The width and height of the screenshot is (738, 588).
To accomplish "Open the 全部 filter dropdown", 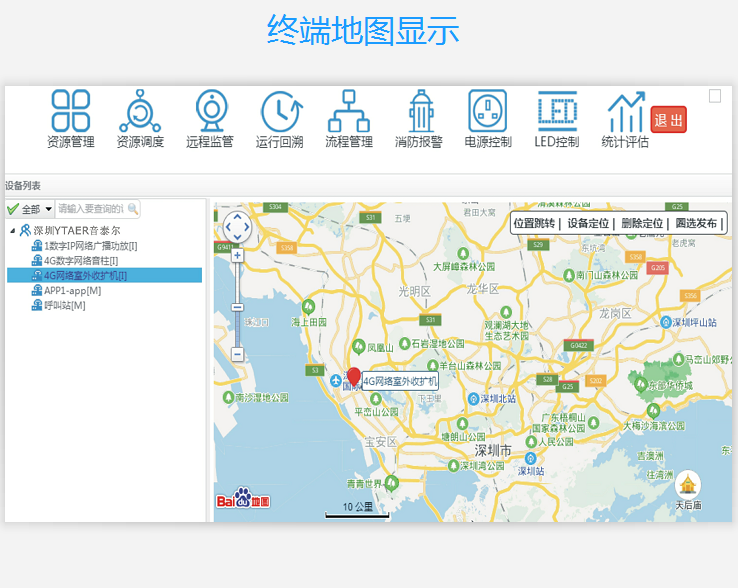I will 48,209.
